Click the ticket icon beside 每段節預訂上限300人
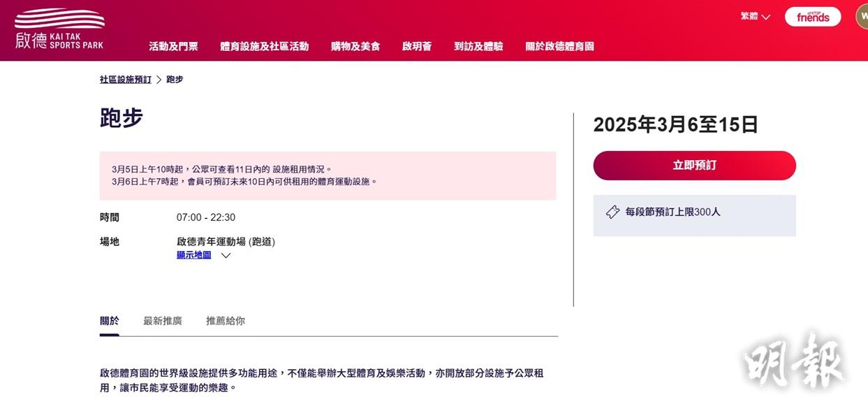The height and width of the screenshot is (404, 868). (612, 212)
